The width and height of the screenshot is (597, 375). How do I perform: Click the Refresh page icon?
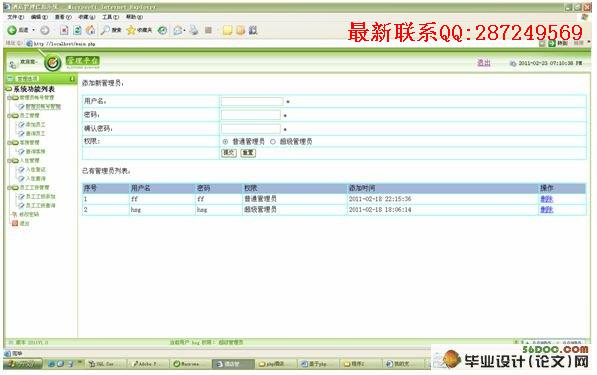pyautogui.click(x=77, y=30)
